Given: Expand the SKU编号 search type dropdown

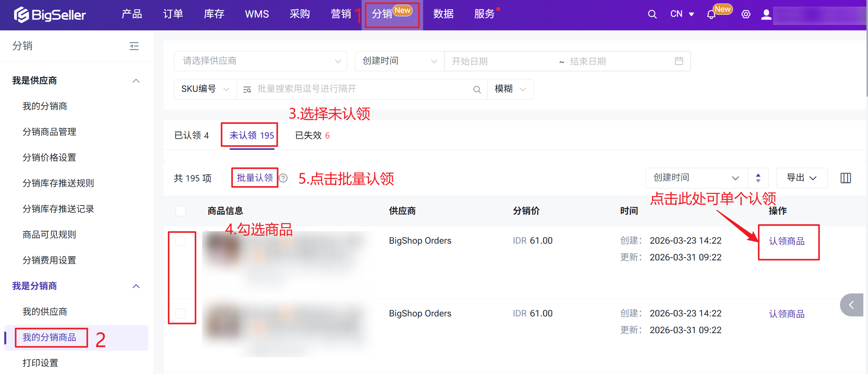Looking at the screenshot, I should [x=205, y=89].
